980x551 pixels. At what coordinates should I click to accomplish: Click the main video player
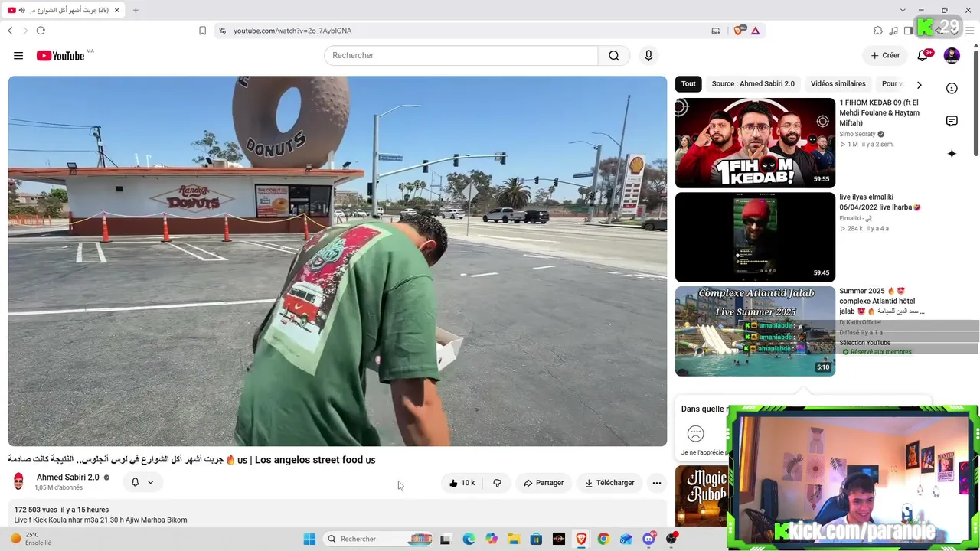[x=338, y=261]
